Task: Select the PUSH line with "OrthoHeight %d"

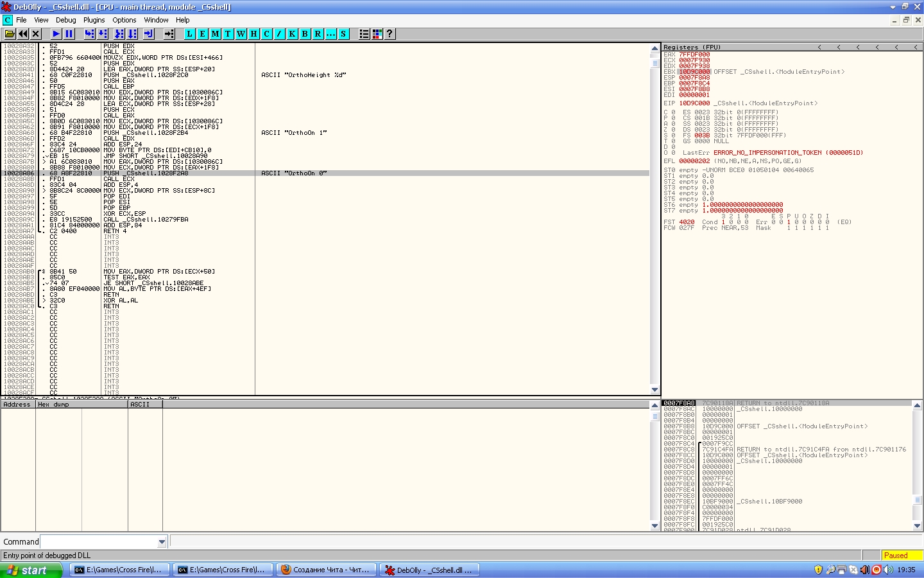Action: point(325,75)
